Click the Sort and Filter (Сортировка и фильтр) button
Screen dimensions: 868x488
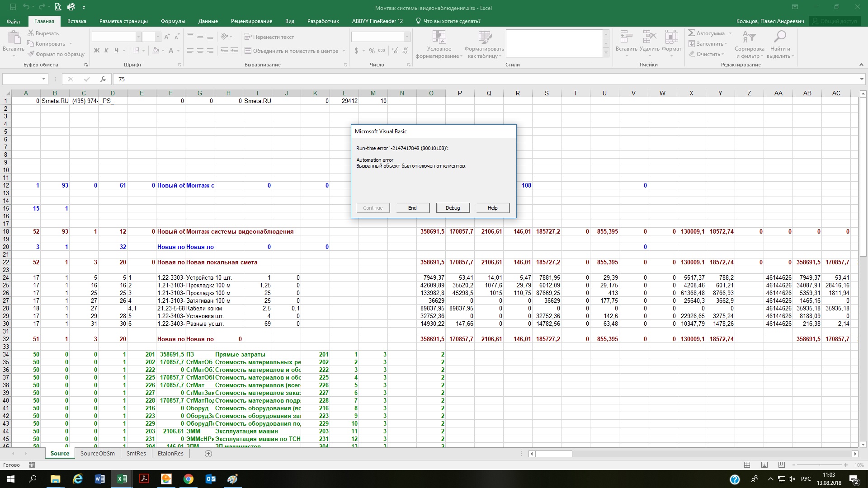749,44
